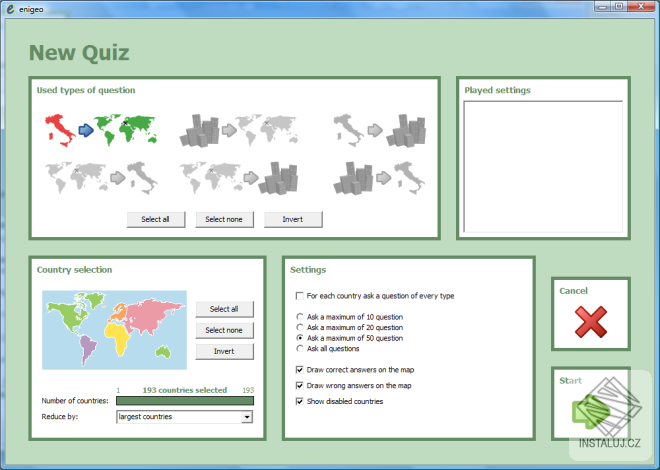Toggle South America on the continent map
660x470 pixels.
tap(88, 349)
